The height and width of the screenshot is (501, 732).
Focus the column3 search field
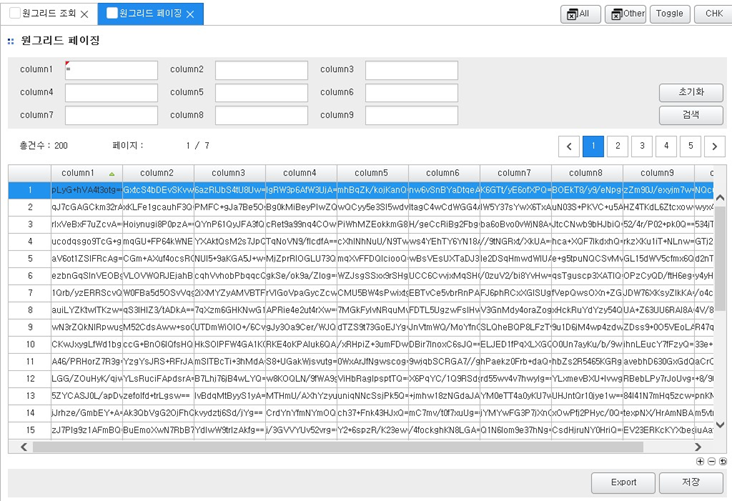click(x=411, y=70)
